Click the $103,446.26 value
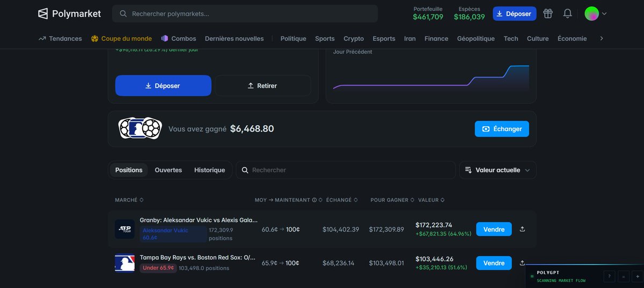Image resolution: width=644 pixels, height=288 pixels. [434, 259]
